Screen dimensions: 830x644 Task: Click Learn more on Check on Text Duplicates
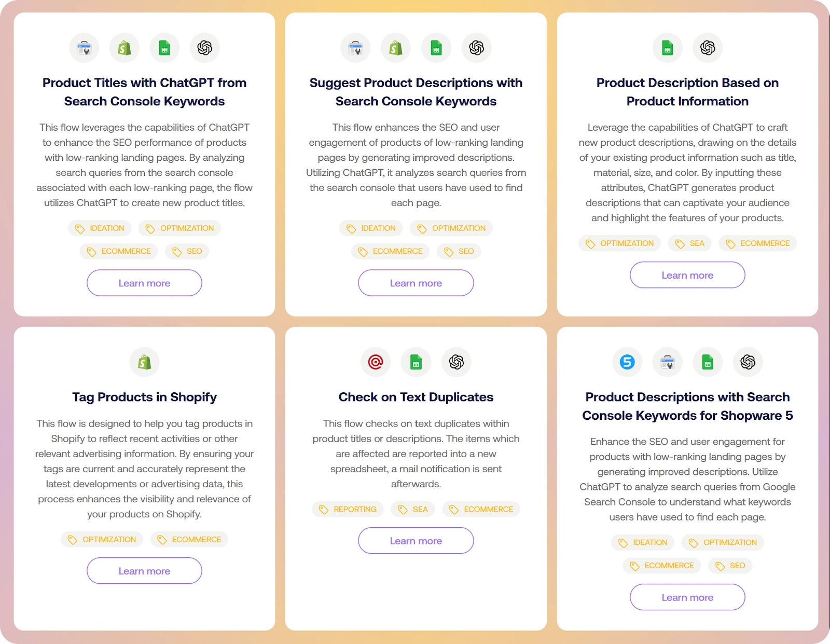[x=416, y=540]
